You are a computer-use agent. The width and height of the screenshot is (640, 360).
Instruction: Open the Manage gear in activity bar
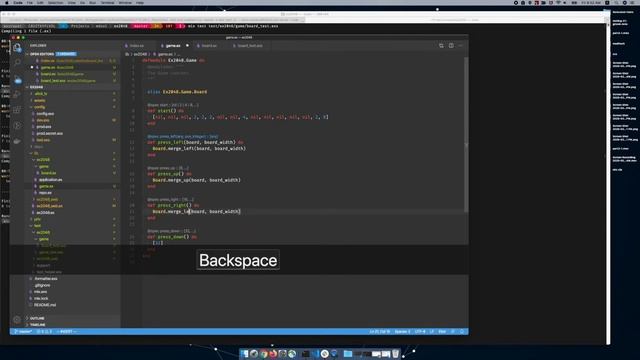click(17, 320)
